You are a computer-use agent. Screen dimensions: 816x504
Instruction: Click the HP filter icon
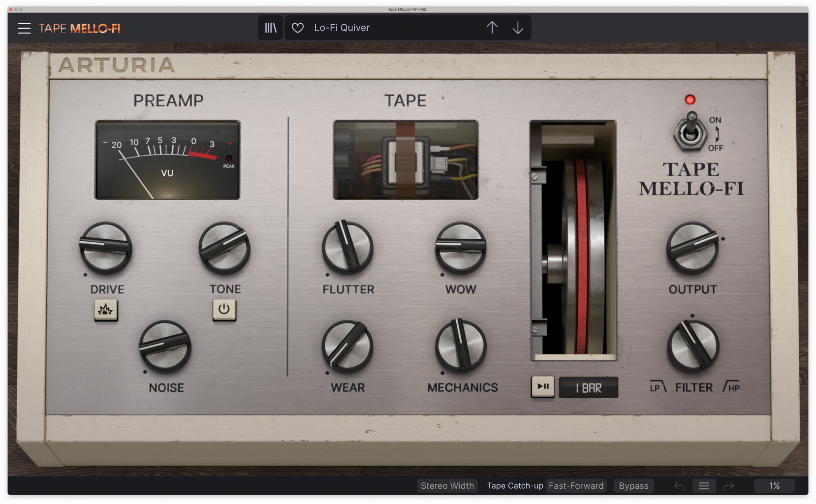pyautogui.click(x=731, y=387)
